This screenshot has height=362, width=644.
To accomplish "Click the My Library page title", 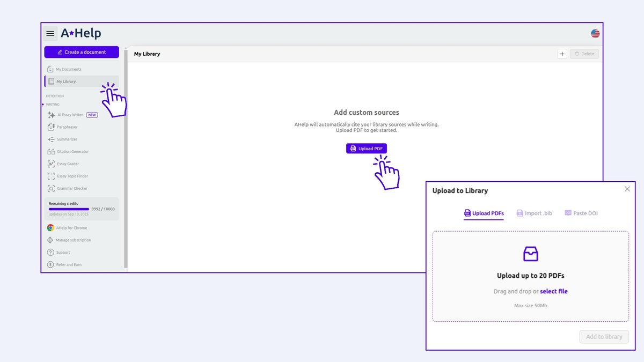I will (147, 54).
